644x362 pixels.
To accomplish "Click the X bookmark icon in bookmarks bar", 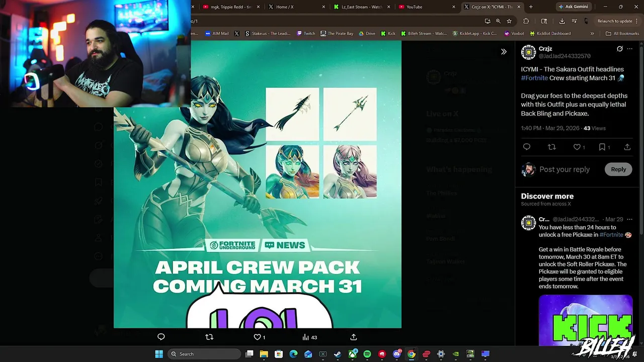I will point(237,34).
